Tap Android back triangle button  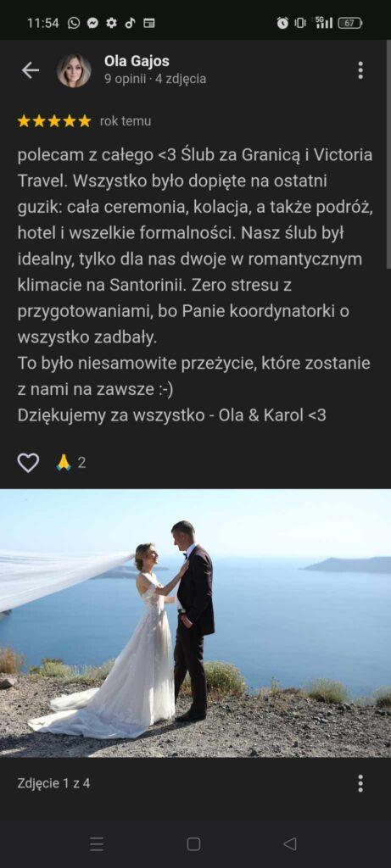point(290,844)
